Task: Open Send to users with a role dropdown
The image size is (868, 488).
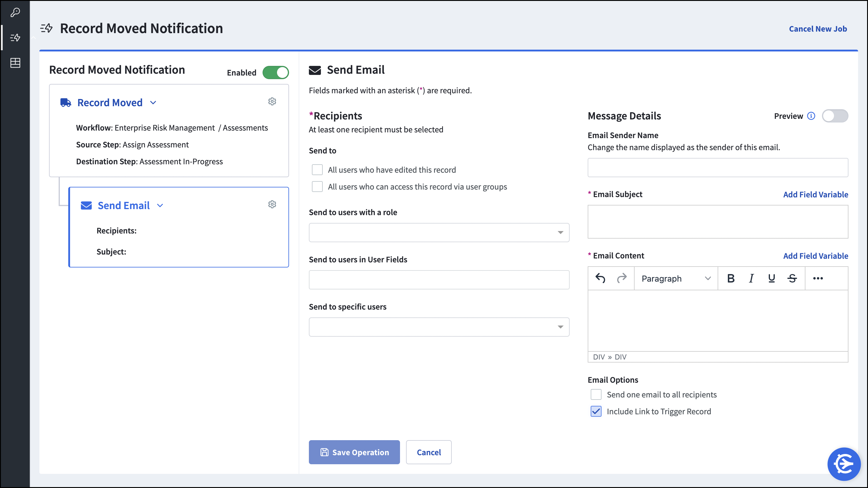Action: (x=439, y=232)
